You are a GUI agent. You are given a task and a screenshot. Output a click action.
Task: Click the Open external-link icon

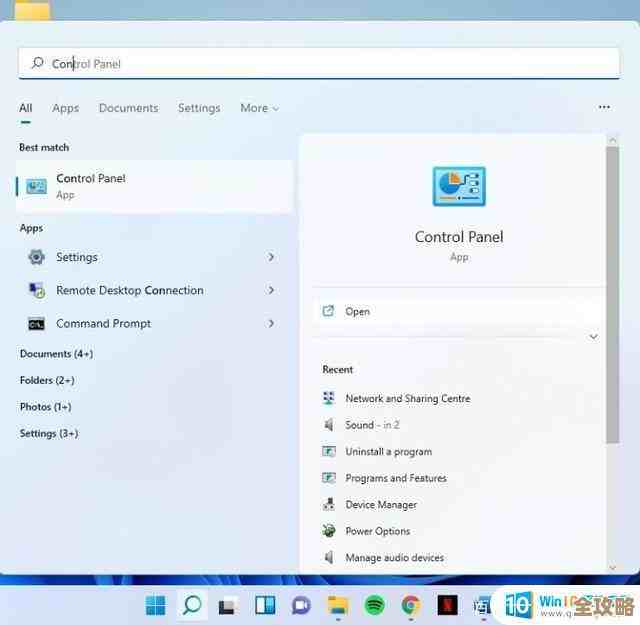click(x=328, y=311)
